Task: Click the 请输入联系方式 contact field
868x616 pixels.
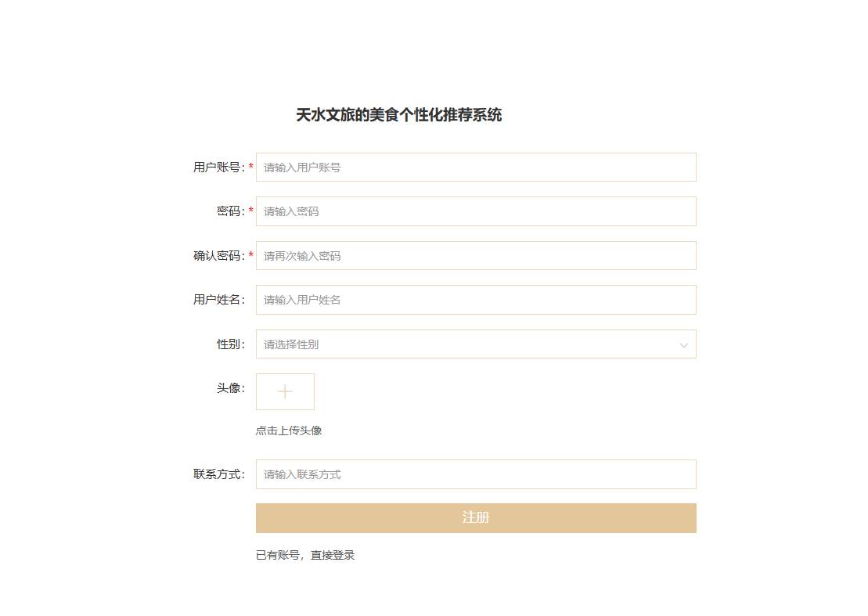Action: 476,474
